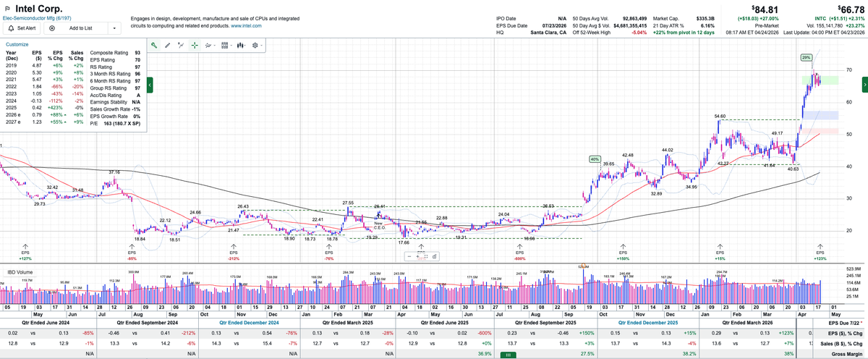
Task: Click the Market Cap. $335.3B value
Action: tap(706, 18)
